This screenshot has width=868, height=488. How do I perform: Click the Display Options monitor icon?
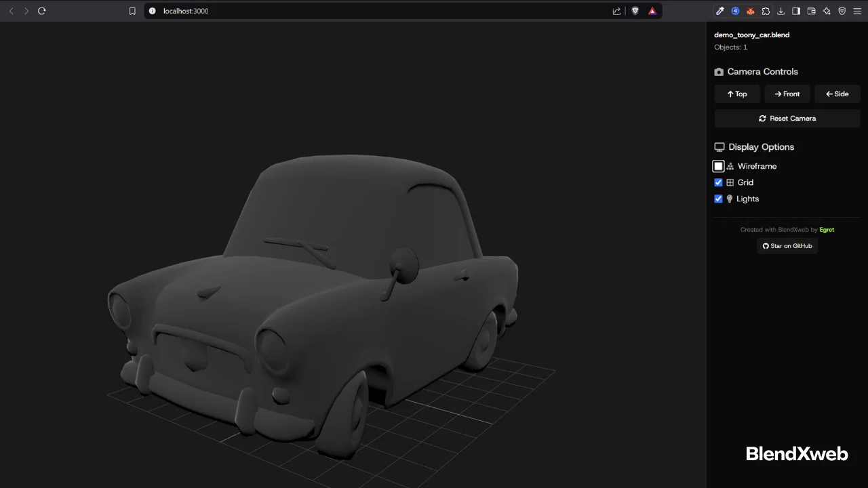click(x=719, y=146)
